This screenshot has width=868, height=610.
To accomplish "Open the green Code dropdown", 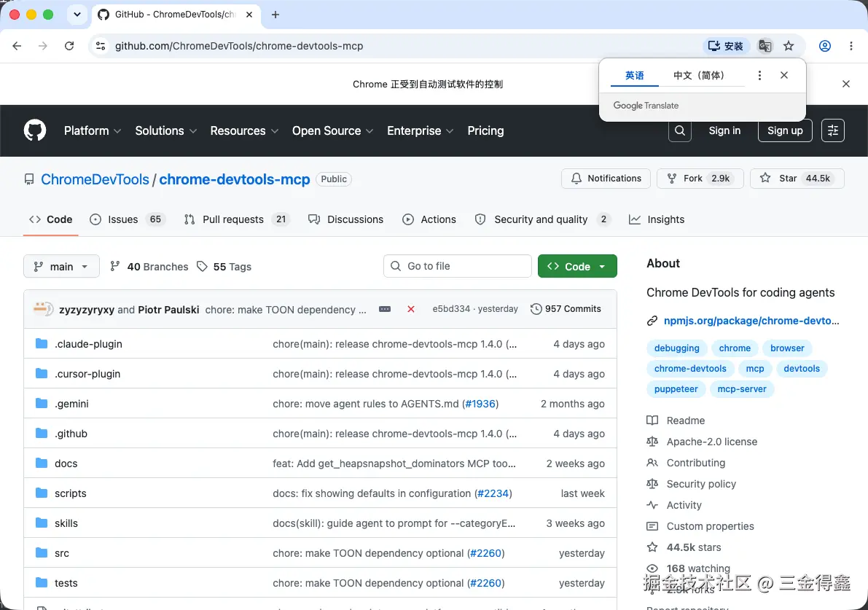I will (577, 266).
